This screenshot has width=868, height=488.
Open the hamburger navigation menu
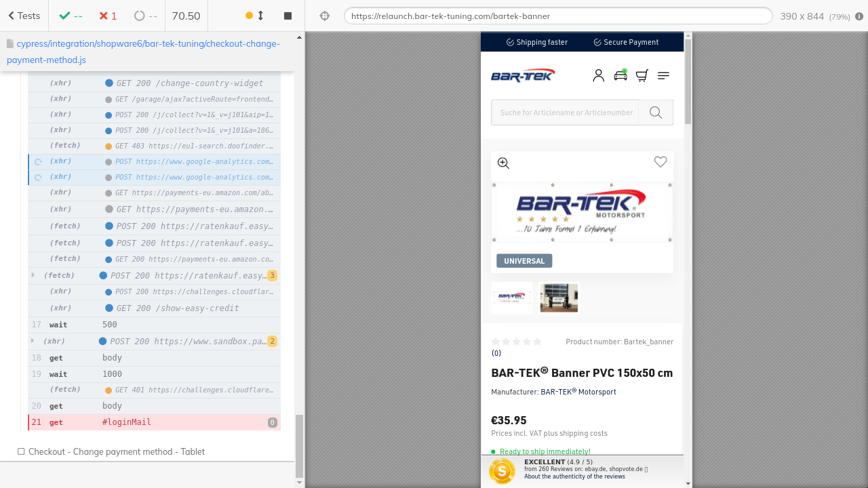point(663,75)
